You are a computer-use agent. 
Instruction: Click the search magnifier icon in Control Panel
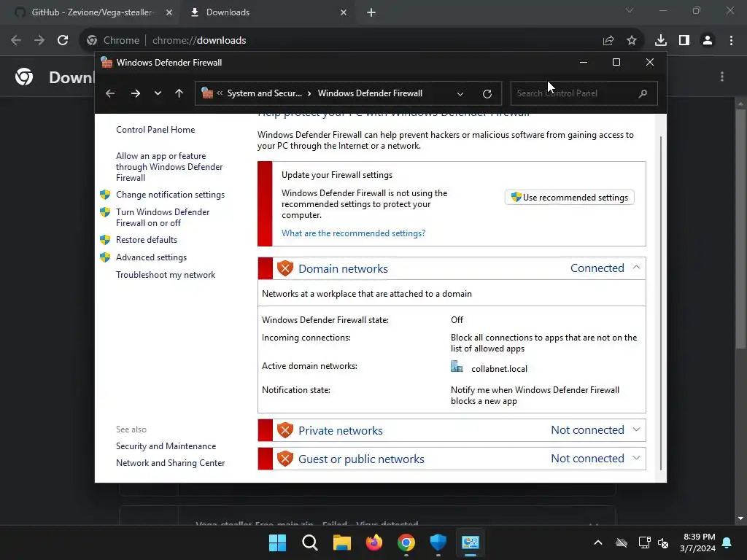[643, 93]
